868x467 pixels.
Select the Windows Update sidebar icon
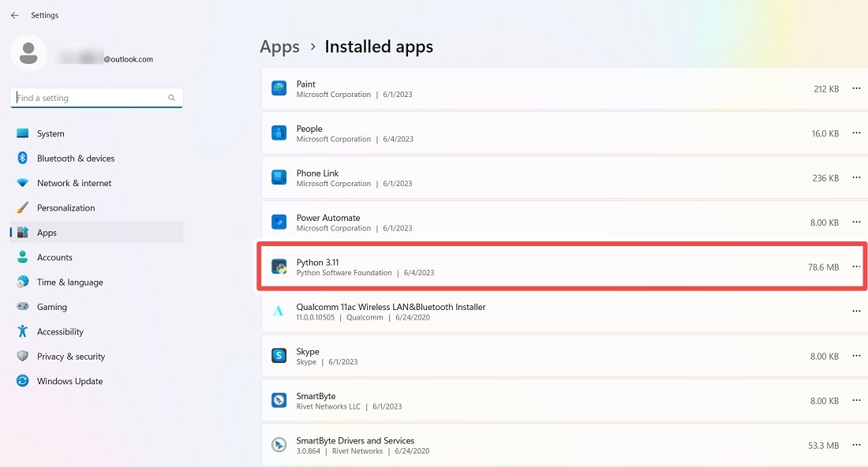click(22, 381)
